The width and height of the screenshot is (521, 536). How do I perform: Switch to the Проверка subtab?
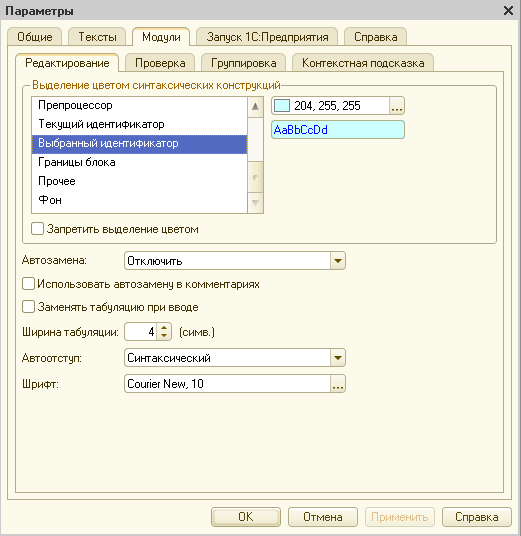160,63
